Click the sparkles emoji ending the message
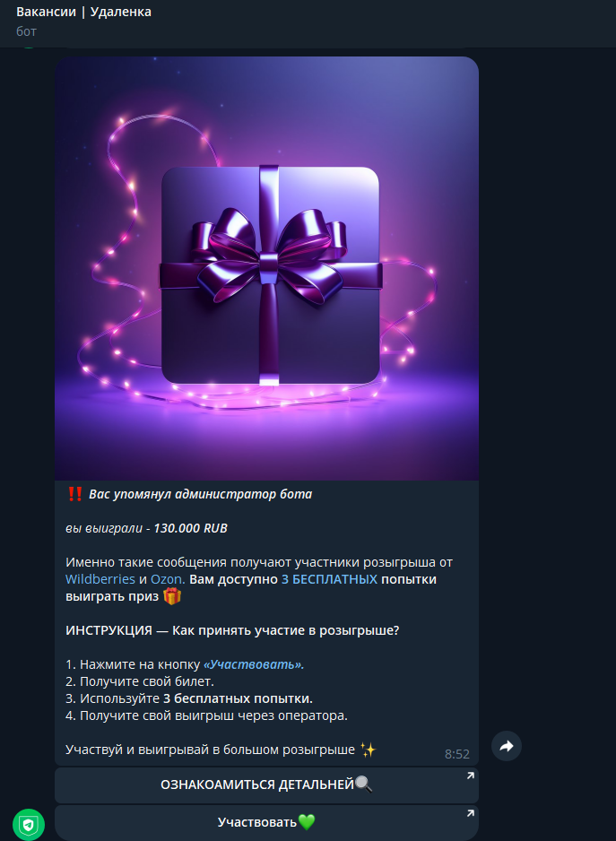Image resolution: width=616 pixels, height=841 pixels. point(369,750)
